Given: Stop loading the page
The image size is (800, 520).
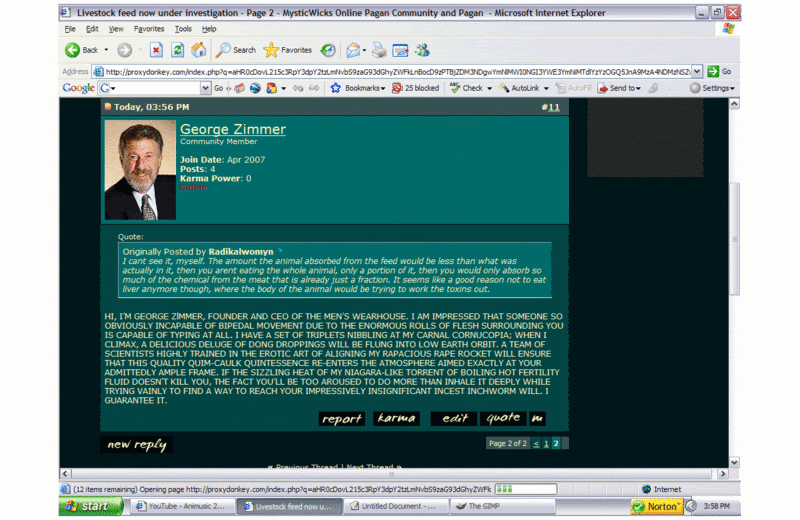Looking at the screenshot, I should click(156, 50).
